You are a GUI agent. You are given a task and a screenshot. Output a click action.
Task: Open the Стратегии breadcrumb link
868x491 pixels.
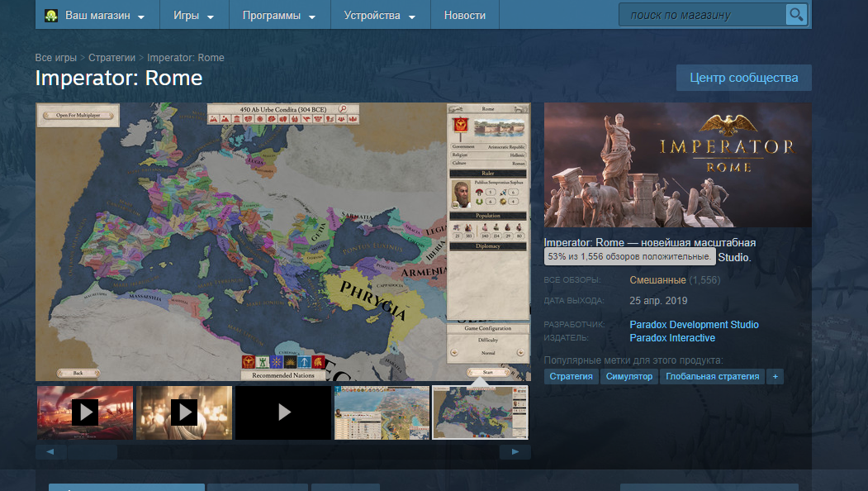[111, 58]
